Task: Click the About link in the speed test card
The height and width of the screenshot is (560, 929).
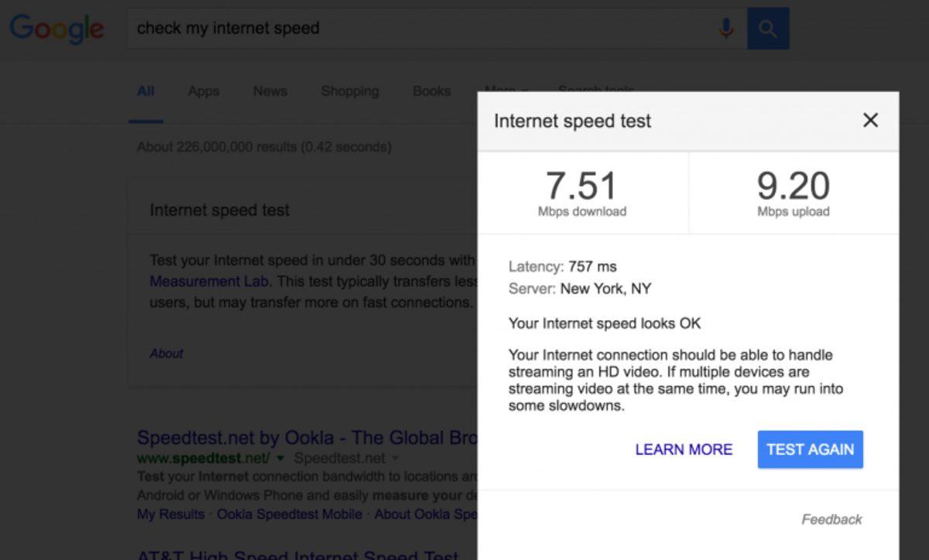Action: (x=166, y=353)
